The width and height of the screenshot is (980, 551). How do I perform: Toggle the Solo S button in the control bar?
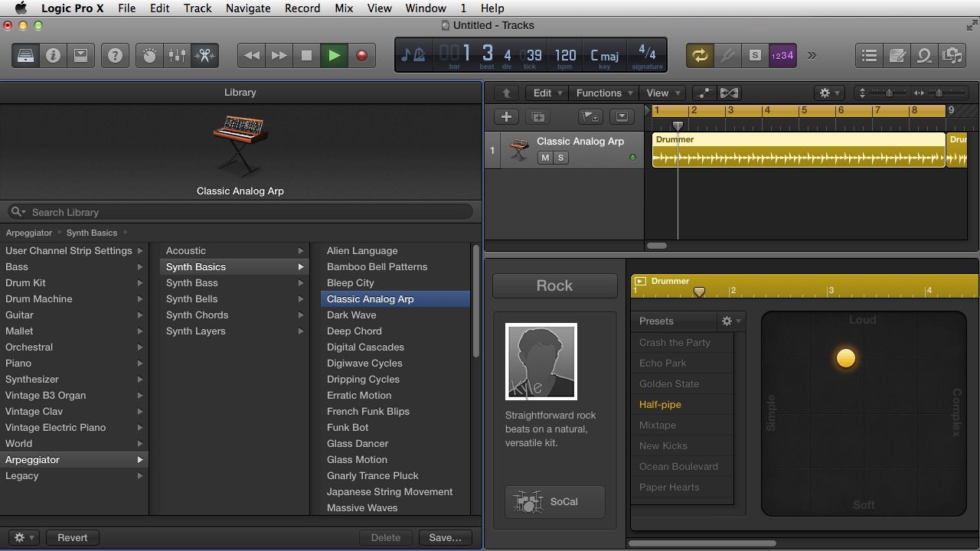point(754,55)
